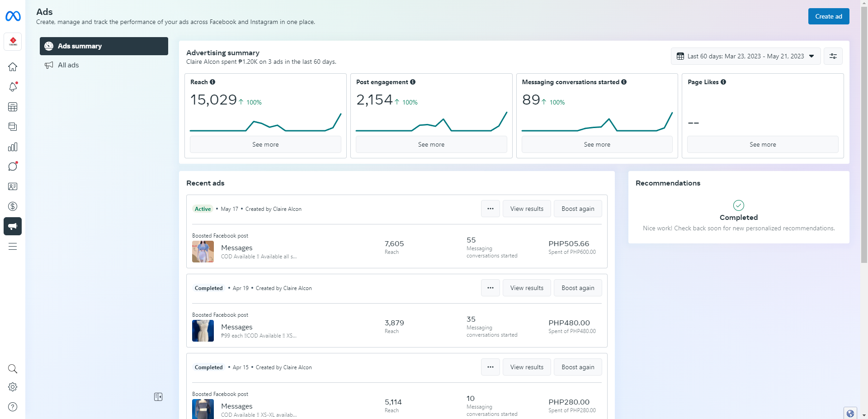868x419 pixels.
Task: Click the Help question mark icon
Action: click(x=13, y=407)
